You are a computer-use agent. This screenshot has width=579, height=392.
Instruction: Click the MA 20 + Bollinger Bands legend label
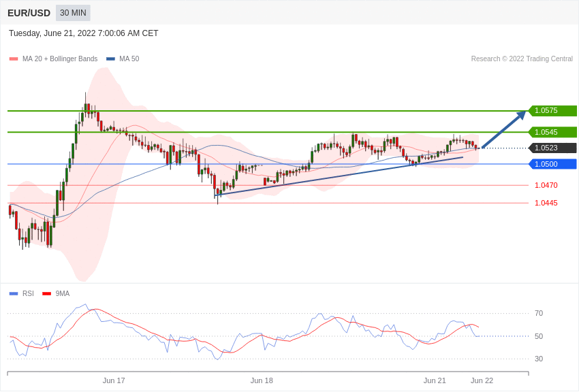coord(60,59)
